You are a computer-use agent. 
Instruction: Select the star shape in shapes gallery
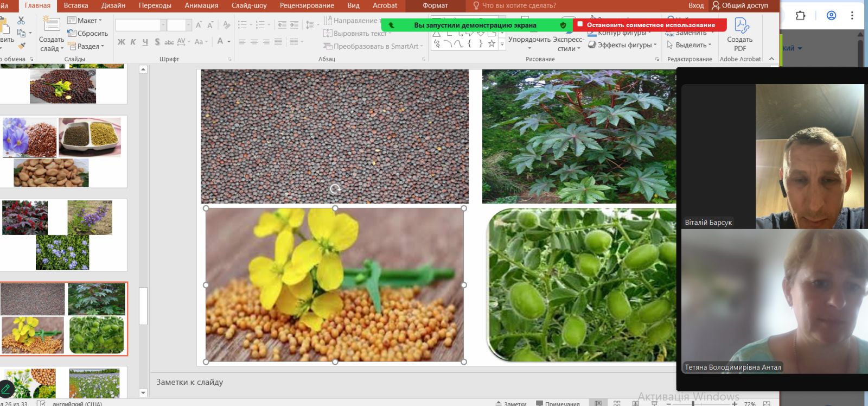coord(492,44)
